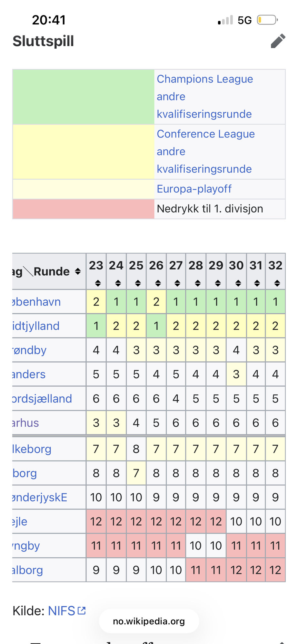Open the Midtjylland team link
Viewport: 298px width, 644px height.
pyautogui.click(x=36, y=326)
